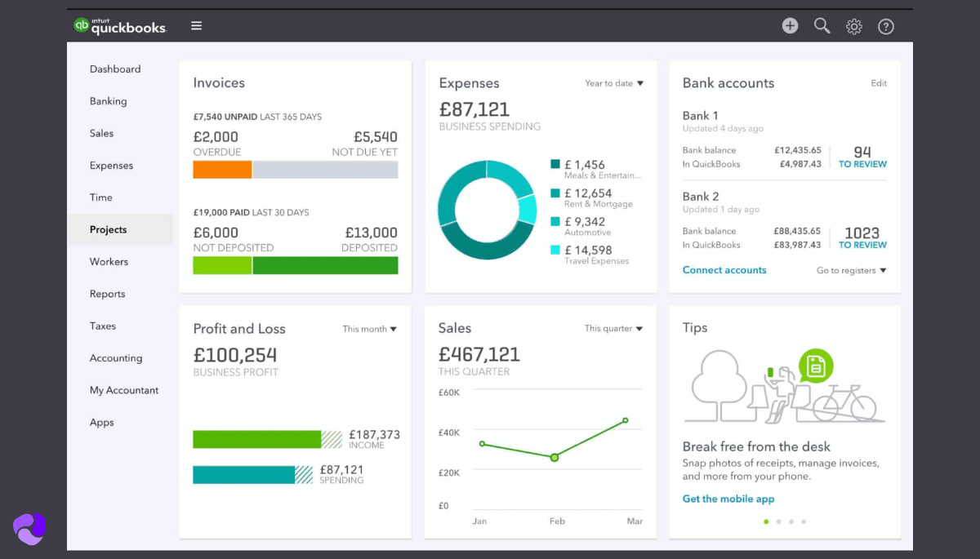Click the Connect accounts link
The width and height of the screenshot is (980, 559).
(x=724, y=270)
